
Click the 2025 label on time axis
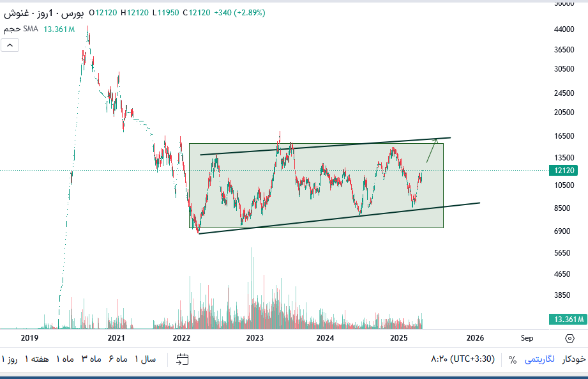tap(398, 338)
